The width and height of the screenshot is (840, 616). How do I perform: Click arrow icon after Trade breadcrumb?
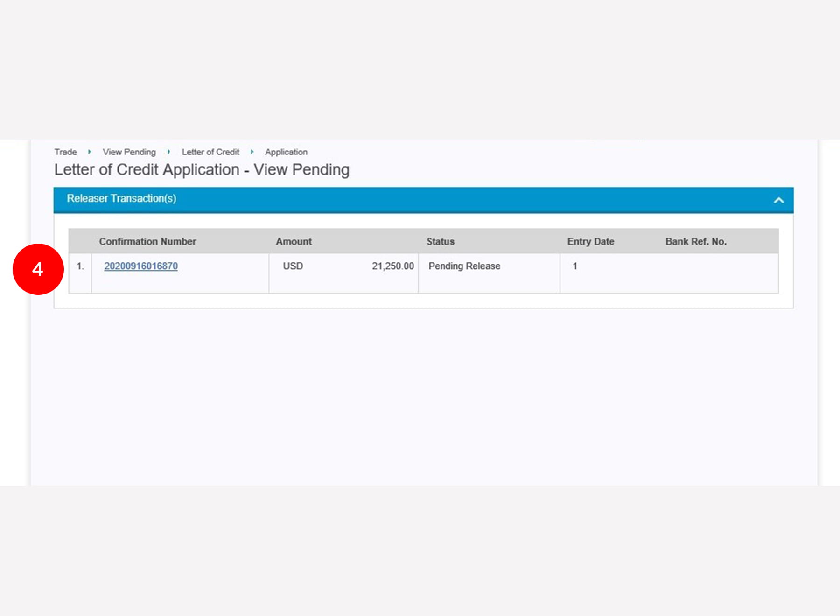[x=90, y=152]
